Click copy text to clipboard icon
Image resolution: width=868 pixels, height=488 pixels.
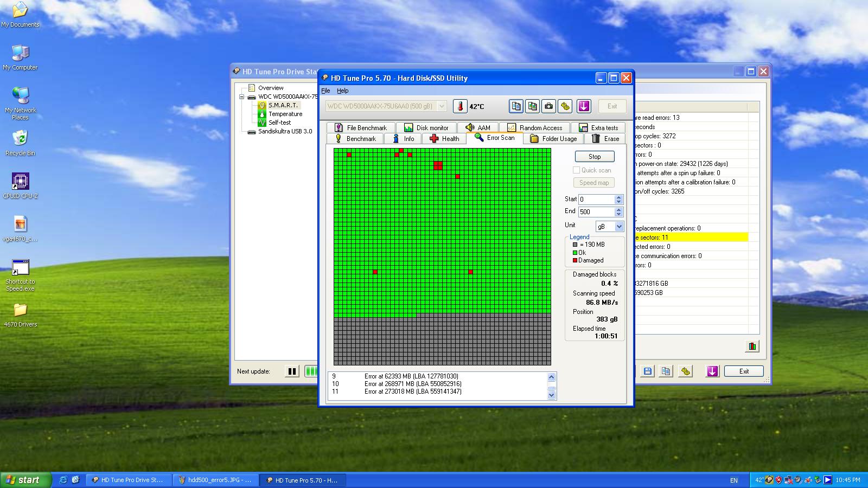click(516, 106)
